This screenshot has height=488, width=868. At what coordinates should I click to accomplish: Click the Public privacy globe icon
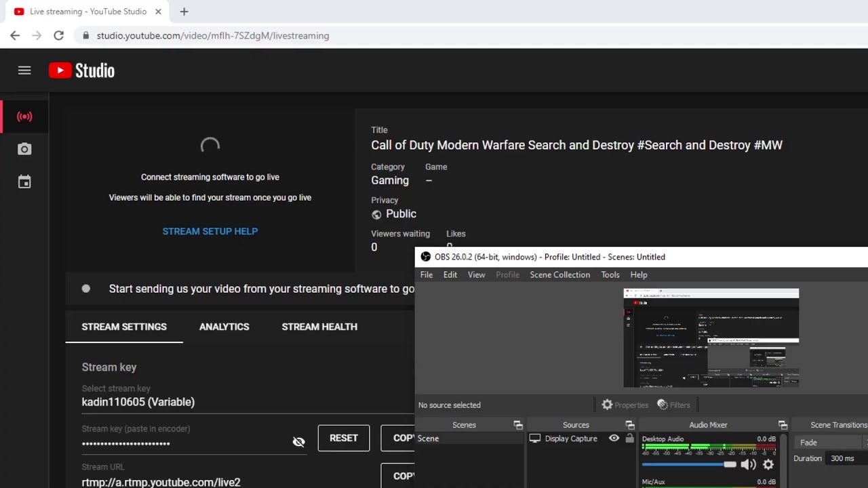[x=376, y=215]
